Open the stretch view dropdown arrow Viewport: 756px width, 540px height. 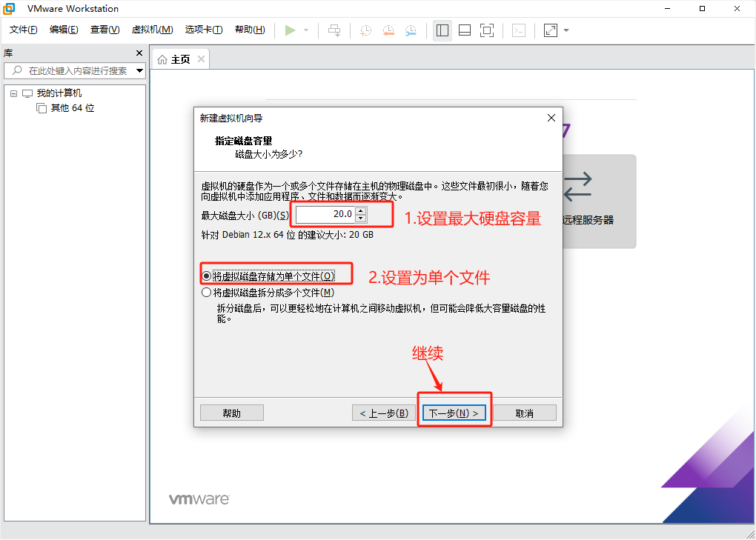tap(566, 30)
